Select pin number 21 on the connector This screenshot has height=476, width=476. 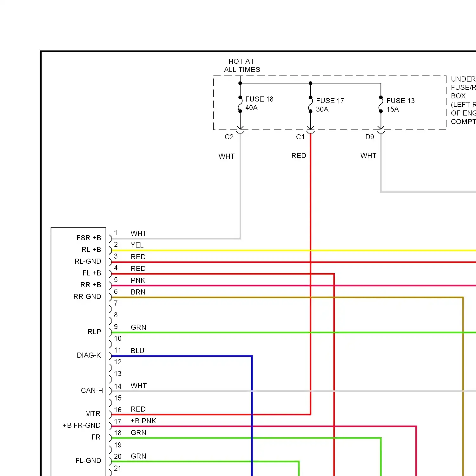(x=117, y=468)
